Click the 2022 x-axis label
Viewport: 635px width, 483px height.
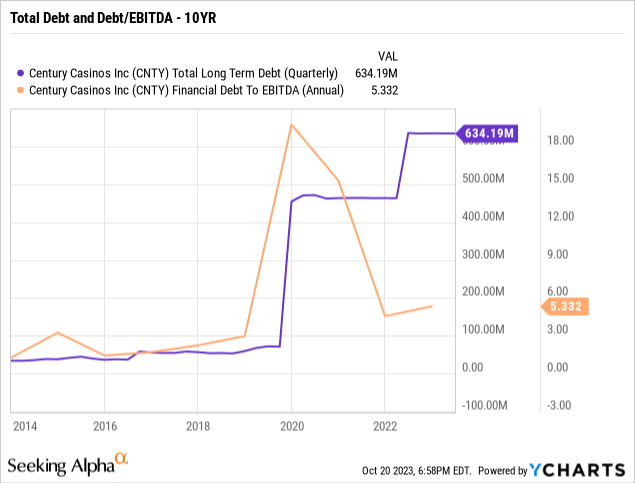[x=385, y=426]
